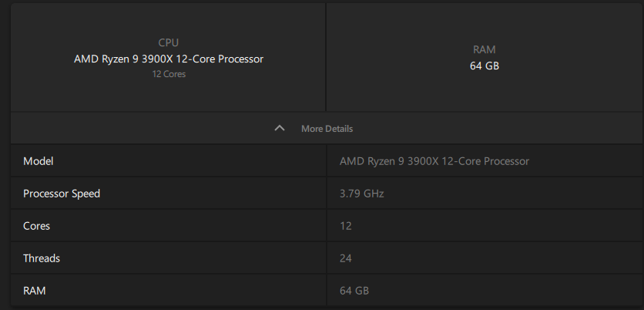644x310 pixels.
Task: Click the 64 GB value in table row
Action: 354,291
